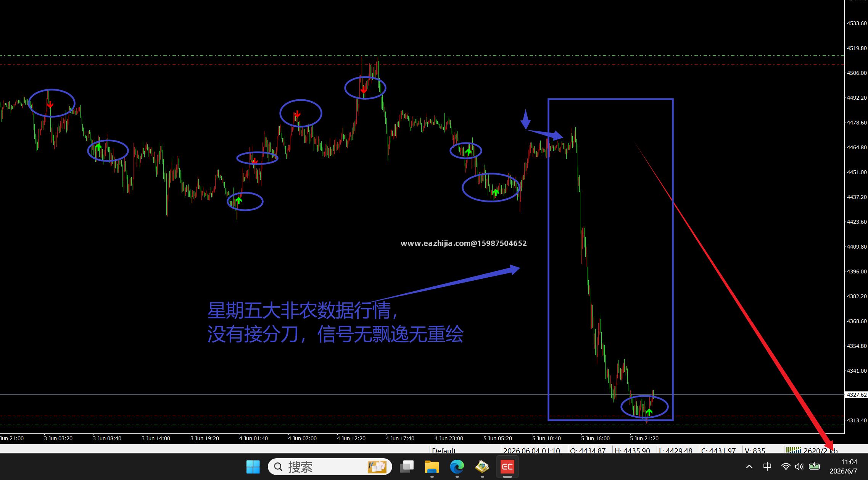This screenshot has width=868, height=480.
Task: Open Task View from the taskbar
Action: pos(407,467)
